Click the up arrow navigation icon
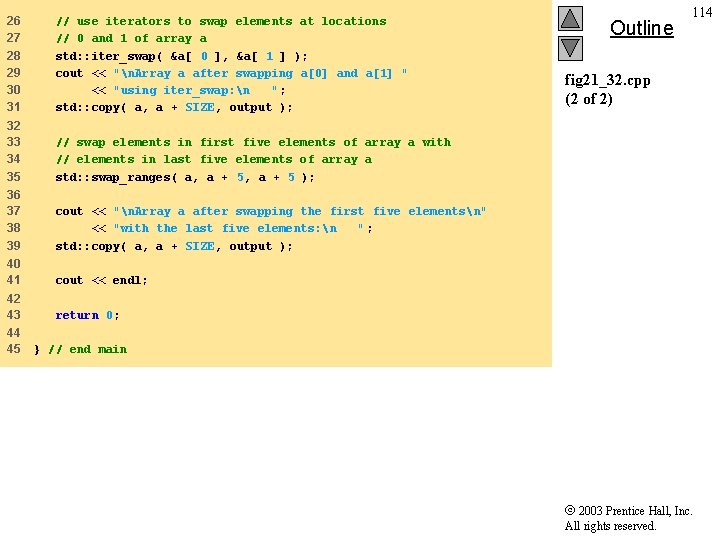 pos(570,18)
